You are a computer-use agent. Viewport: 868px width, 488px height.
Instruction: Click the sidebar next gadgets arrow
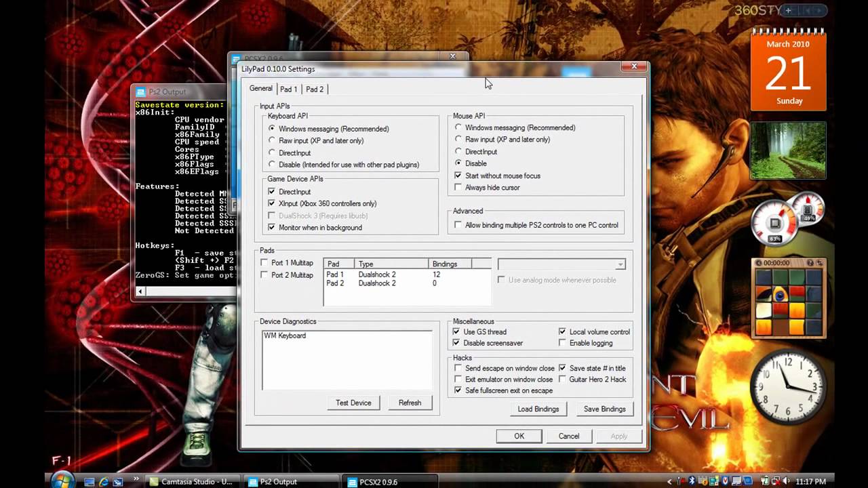[x=821, y=10]
